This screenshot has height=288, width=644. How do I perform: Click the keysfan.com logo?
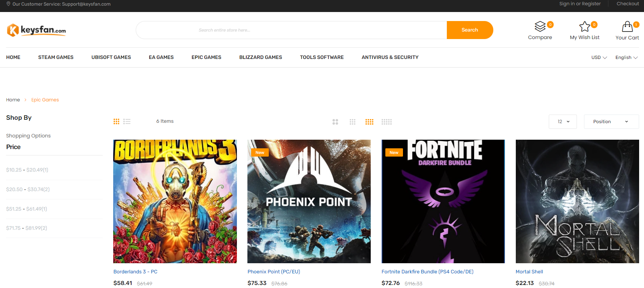[36, 30]
